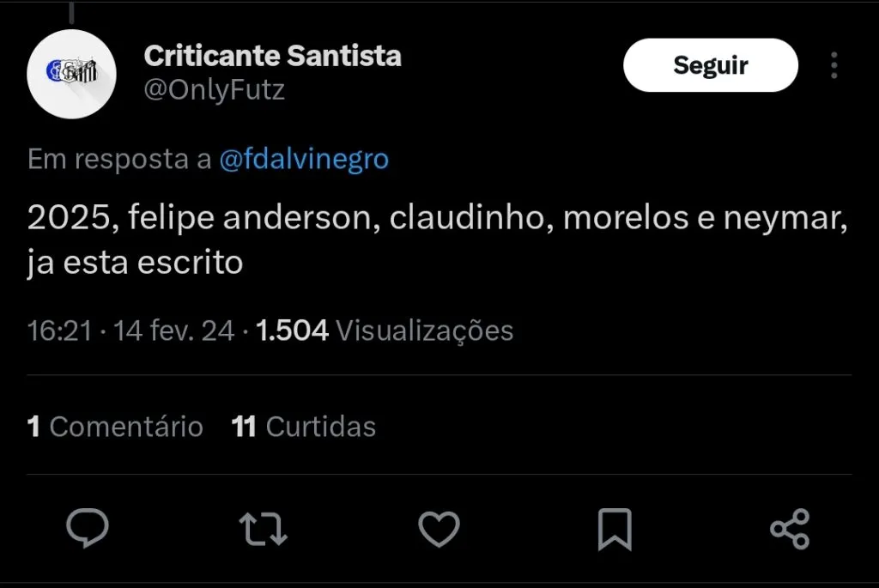
Task: Click the 14 fev. 24 date
Action: click(x=174, y=330)
